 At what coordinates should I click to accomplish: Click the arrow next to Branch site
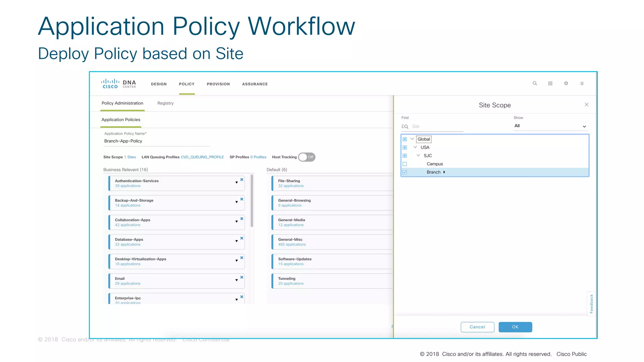tap(444, 172)
